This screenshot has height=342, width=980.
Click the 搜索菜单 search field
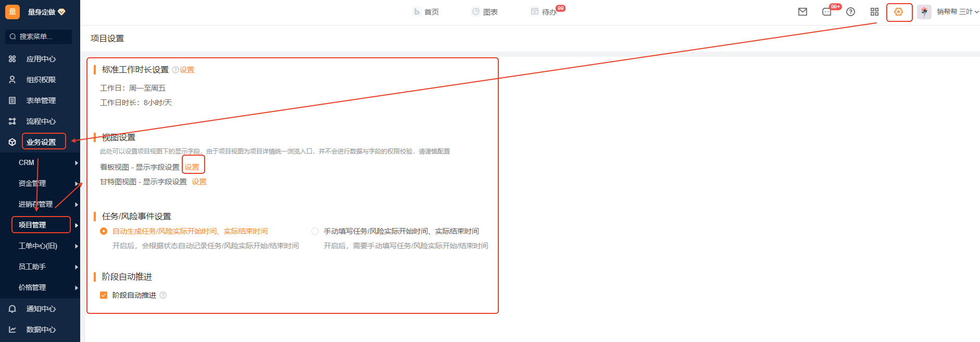(x=39, y=36)
